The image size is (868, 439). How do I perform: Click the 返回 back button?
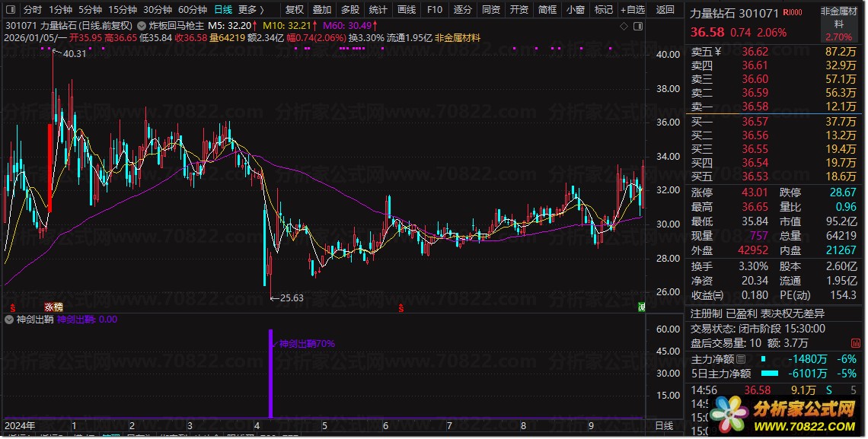pyautogui.click(x=665, y=9)
